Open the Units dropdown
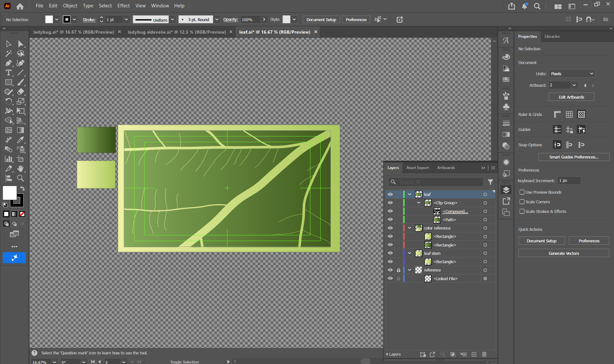This screenshot has width=614, height=364. click(572, 74)
